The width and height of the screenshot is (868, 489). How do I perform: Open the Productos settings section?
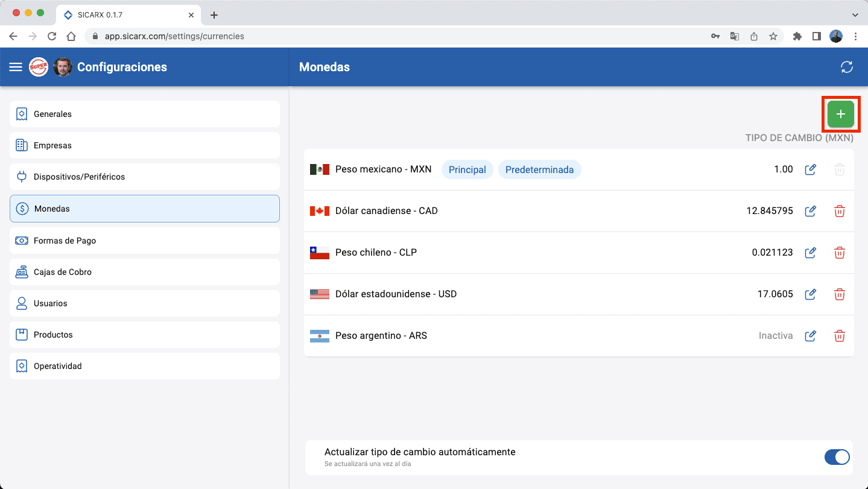pos(144,334)
